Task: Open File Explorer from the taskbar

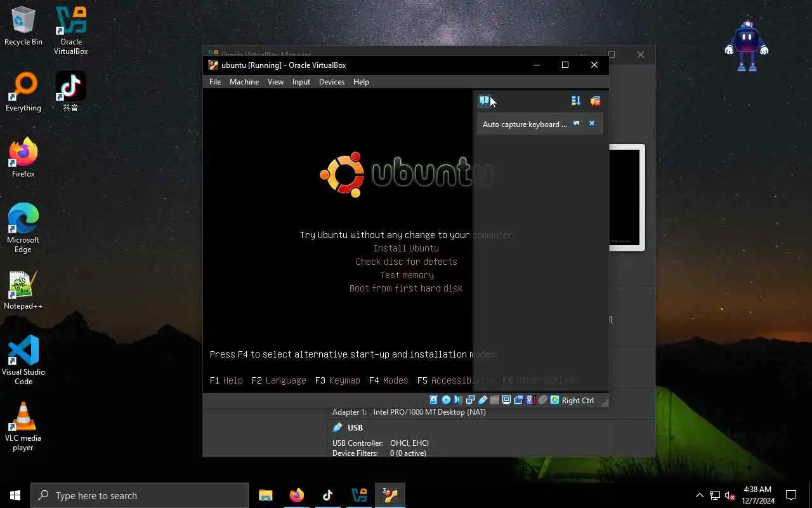Action: (266, 495)
